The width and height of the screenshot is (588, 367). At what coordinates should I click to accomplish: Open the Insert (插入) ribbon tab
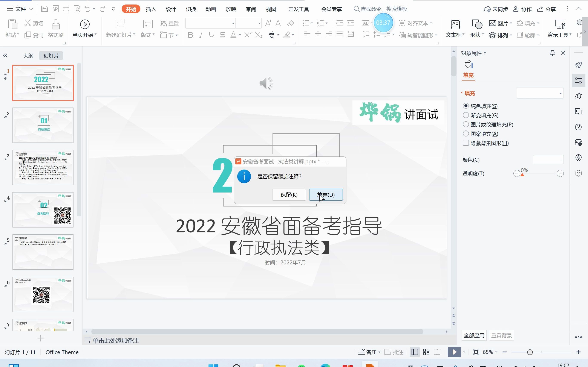[x=151, y=9]
